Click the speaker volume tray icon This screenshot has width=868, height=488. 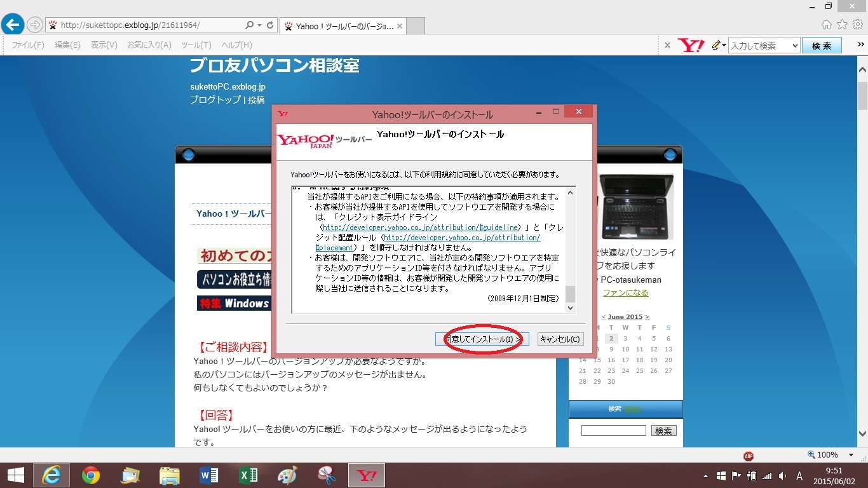coord(782,476)
